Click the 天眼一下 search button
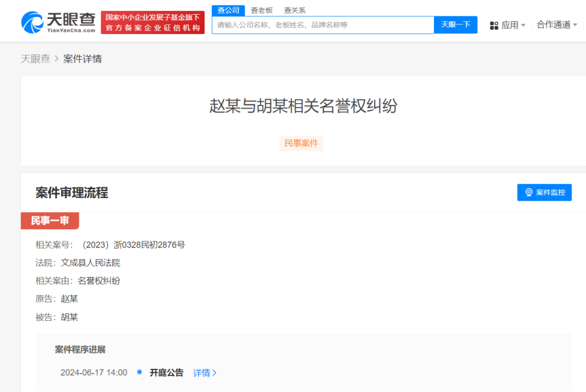This screenshot has height=392, width=586. 455,24
